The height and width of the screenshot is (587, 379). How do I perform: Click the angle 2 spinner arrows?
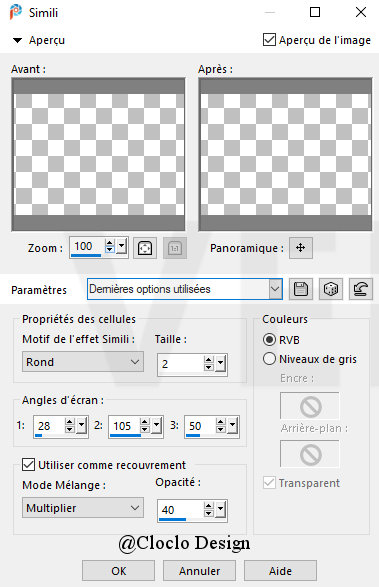click(145, 426)
